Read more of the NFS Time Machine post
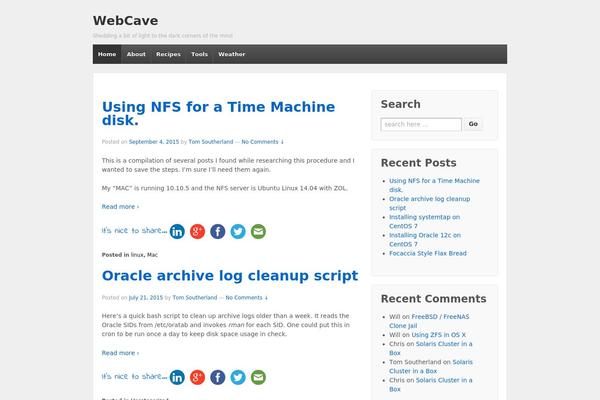 (x=120, y=207)
